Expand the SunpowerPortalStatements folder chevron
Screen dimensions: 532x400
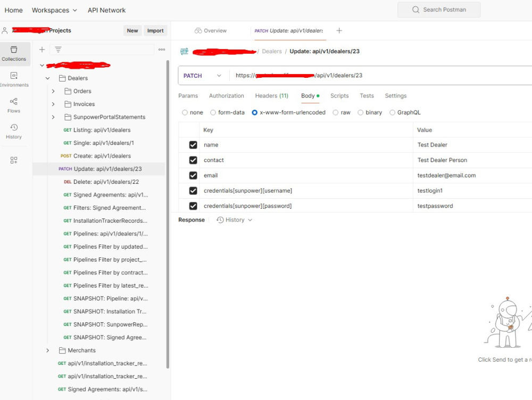(x=53, y=117)
